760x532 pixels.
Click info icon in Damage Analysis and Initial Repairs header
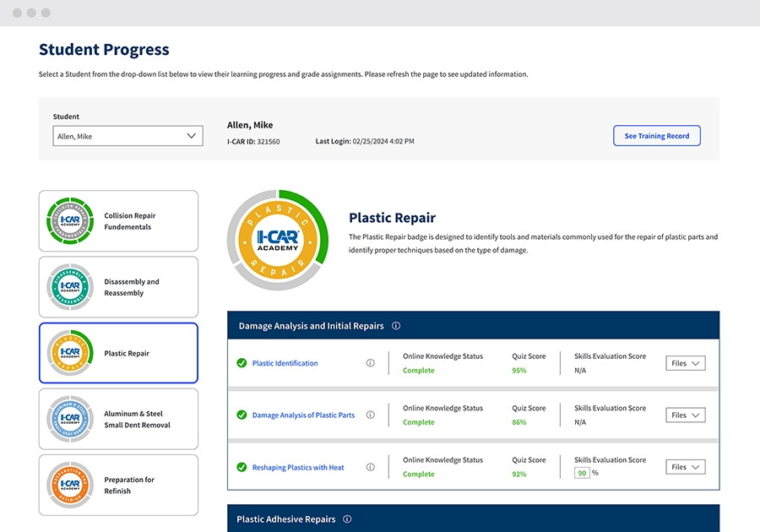point(396,326)
